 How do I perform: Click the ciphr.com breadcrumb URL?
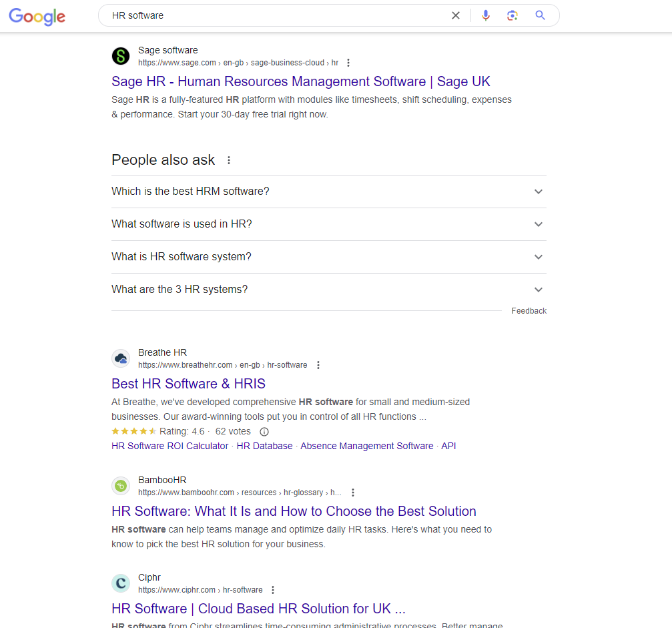point(200,590)
